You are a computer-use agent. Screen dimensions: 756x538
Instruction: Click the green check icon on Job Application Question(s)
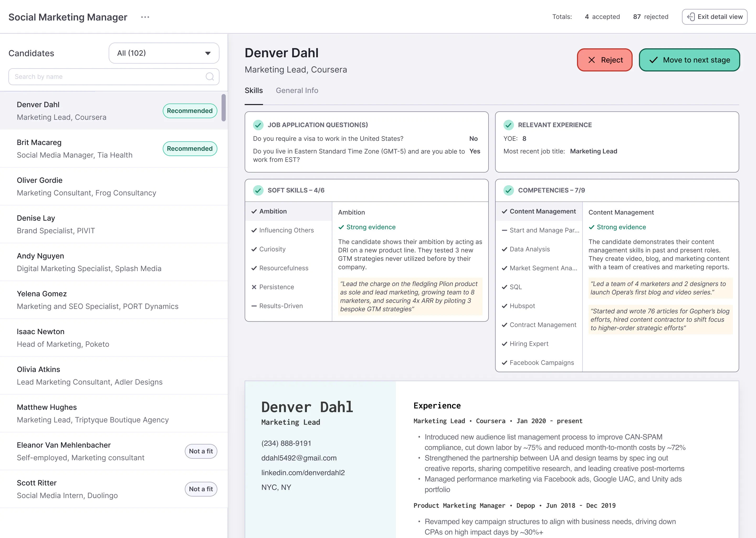[x=258, y=125]
